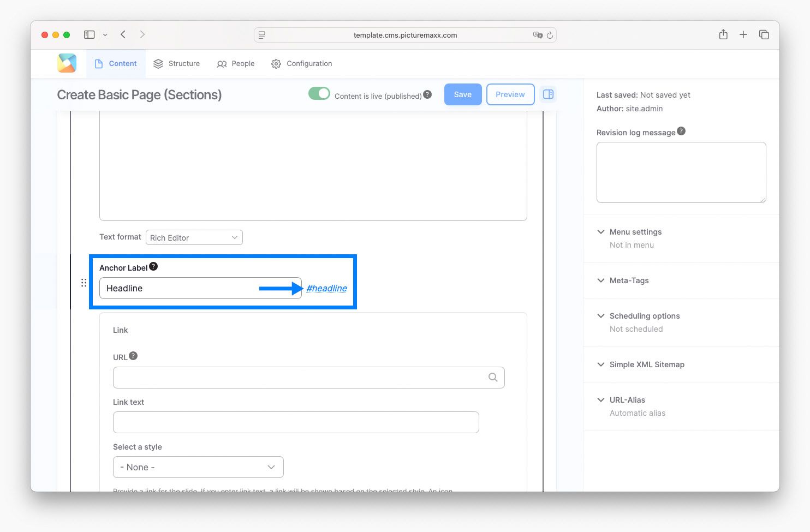Screen dimensions: 810x532
Task: Open the Configuration menu
Action: 302,64
